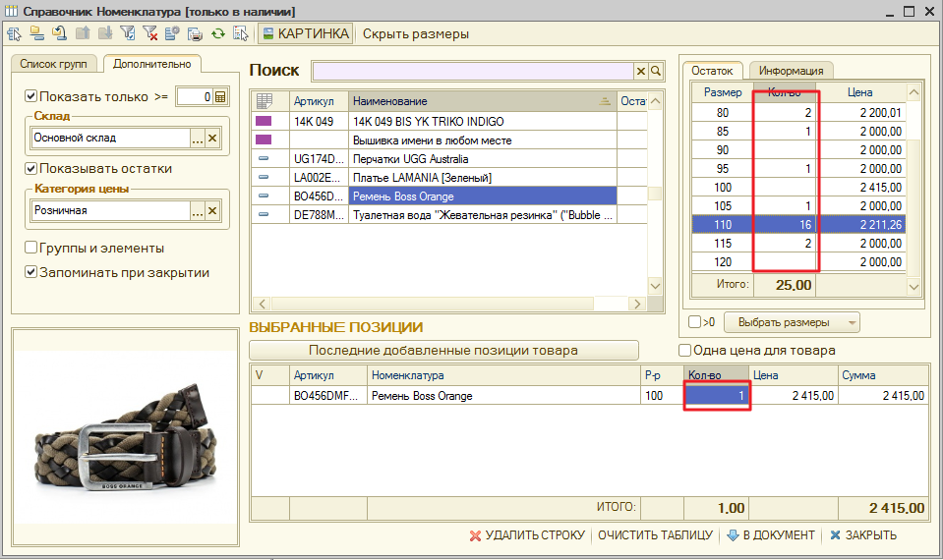Image resolution: width=943 pixels, height=560 pixels.
Task: Select size 115 row in sizes table
Action: 798,243
